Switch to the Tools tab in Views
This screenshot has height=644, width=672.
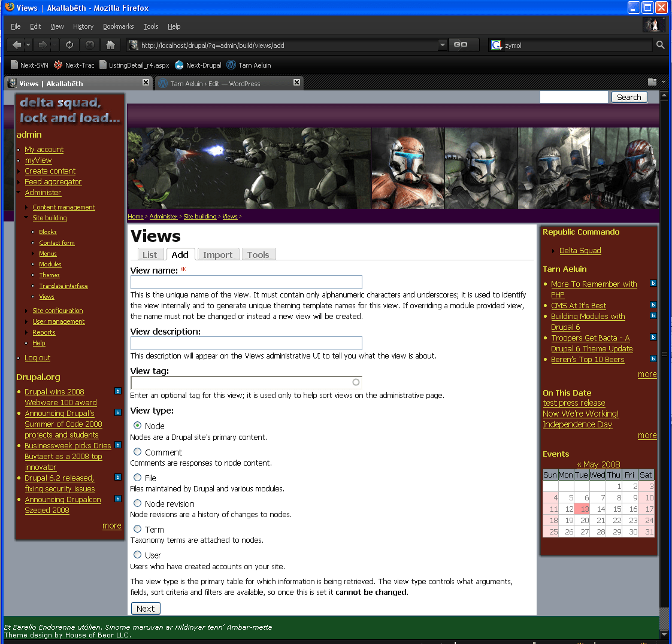click(258, 254)
